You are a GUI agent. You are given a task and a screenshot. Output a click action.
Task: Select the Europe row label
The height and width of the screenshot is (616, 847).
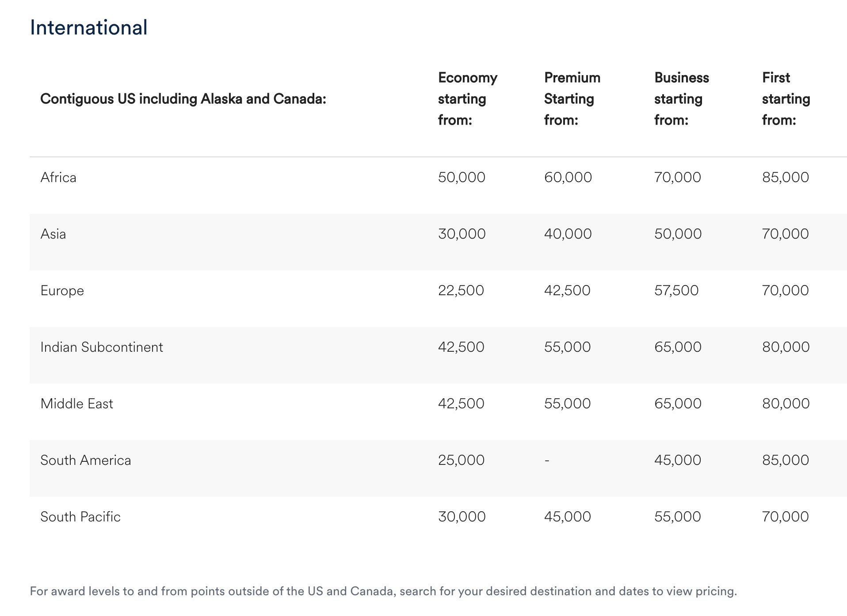tap(62, 291)
